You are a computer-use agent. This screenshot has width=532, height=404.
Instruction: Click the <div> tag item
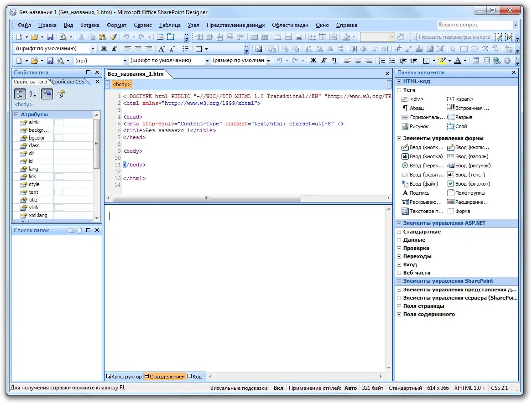pyautogui.click(x=412, y=99)
